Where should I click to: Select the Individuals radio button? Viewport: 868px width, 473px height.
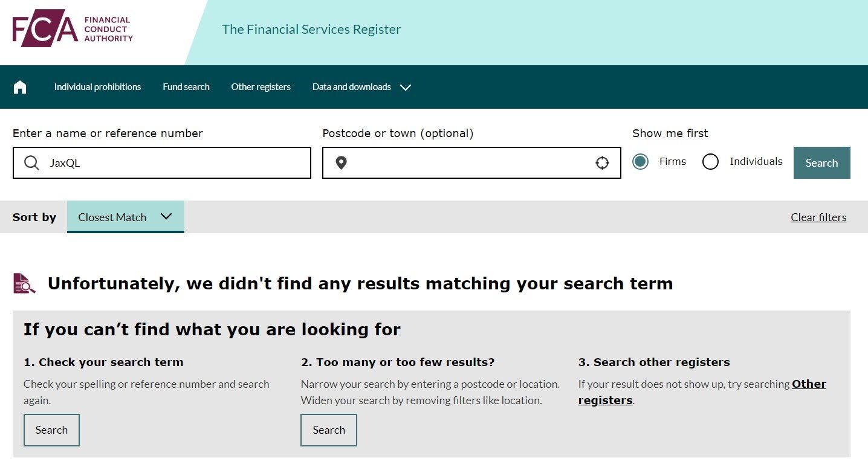point(710,162)
